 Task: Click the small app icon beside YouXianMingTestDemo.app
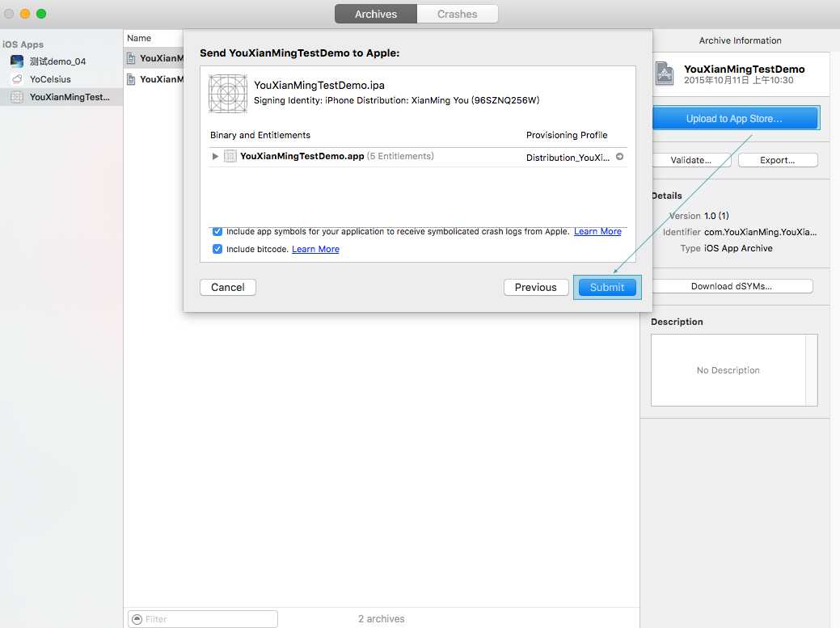[x=230, y=156]
